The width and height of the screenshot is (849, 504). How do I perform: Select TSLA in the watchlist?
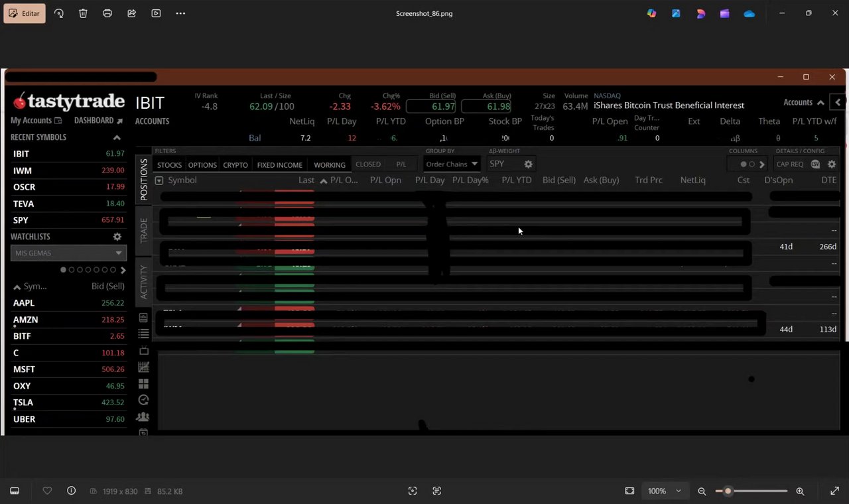pos(68,403)
